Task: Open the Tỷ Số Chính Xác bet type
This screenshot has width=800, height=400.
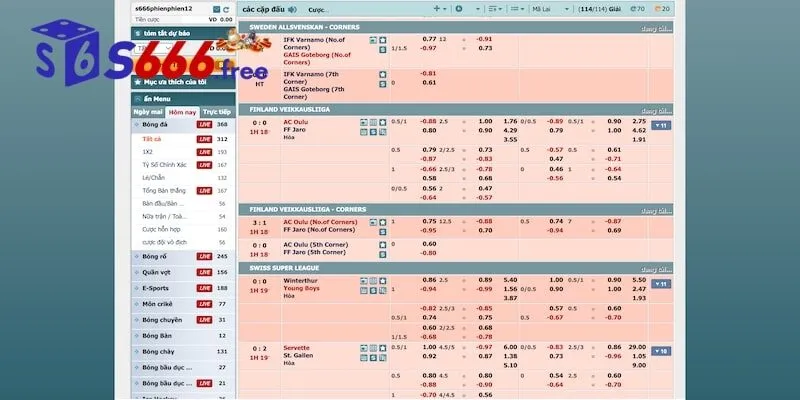Action: (166, 164)
